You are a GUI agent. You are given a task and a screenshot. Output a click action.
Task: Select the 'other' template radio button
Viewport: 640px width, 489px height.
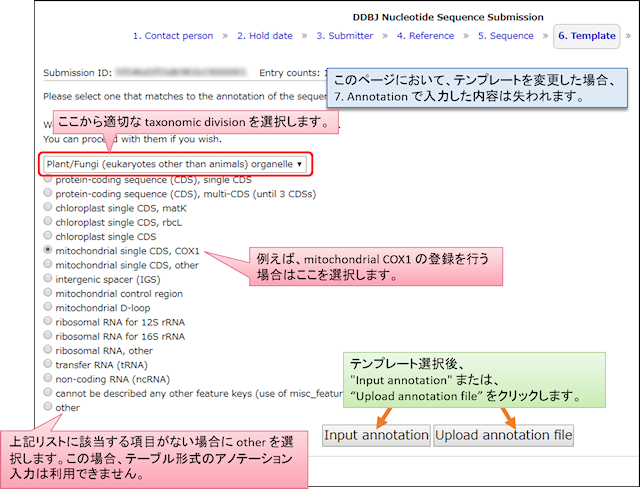point(48,406)
